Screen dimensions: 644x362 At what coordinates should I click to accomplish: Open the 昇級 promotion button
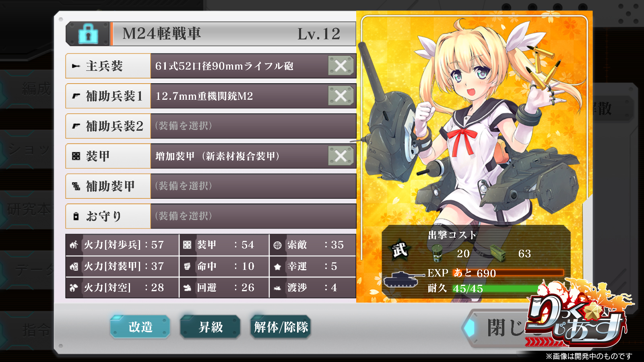pyautogui.click(x=211, y=327)
